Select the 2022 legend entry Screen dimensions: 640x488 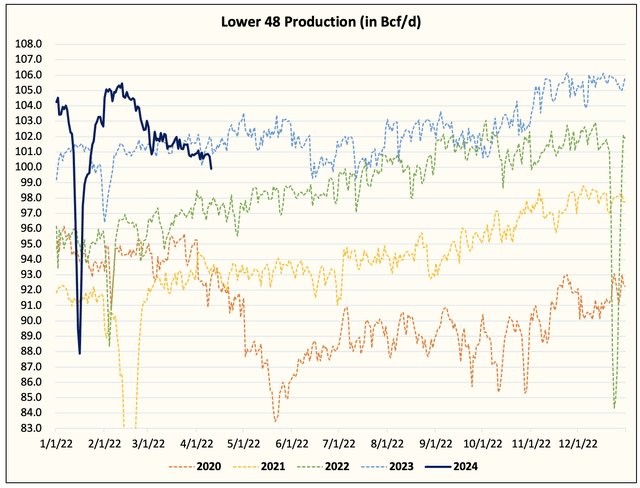pyautogui.click(x=323, y=466)
